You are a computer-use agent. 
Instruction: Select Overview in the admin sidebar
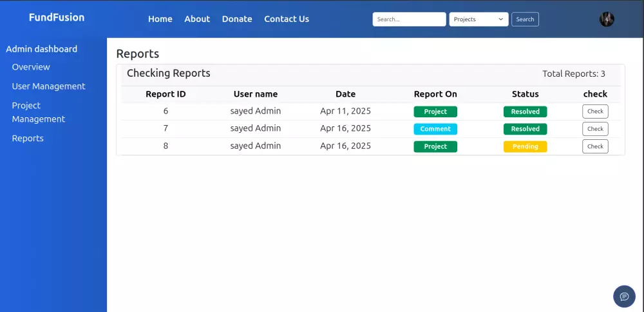[31, 67]
